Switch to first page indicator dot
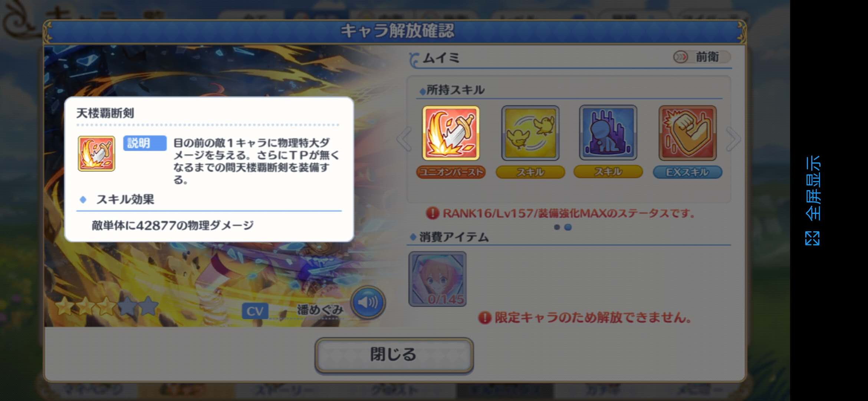 557,227
